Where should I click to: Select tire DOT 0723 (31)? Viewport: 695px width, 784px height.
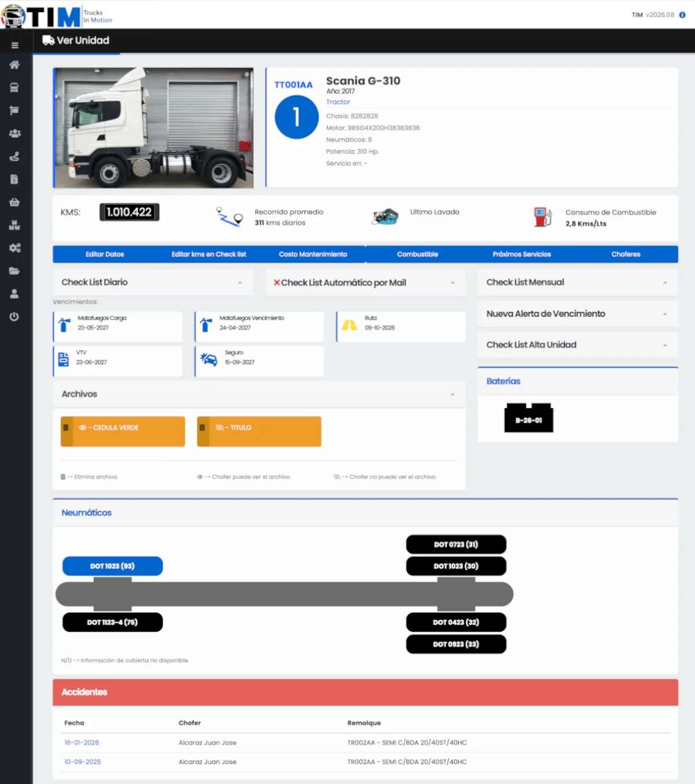point(456,545)
